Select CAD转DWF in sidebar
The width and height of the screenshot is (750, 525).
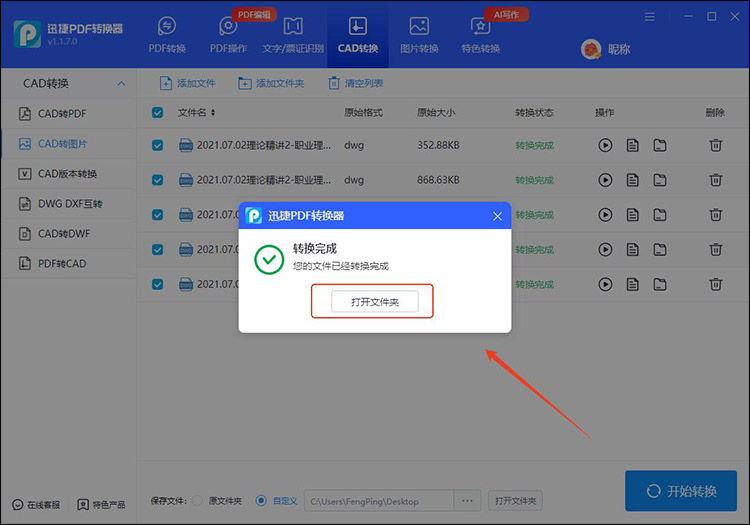pos(69,234)
